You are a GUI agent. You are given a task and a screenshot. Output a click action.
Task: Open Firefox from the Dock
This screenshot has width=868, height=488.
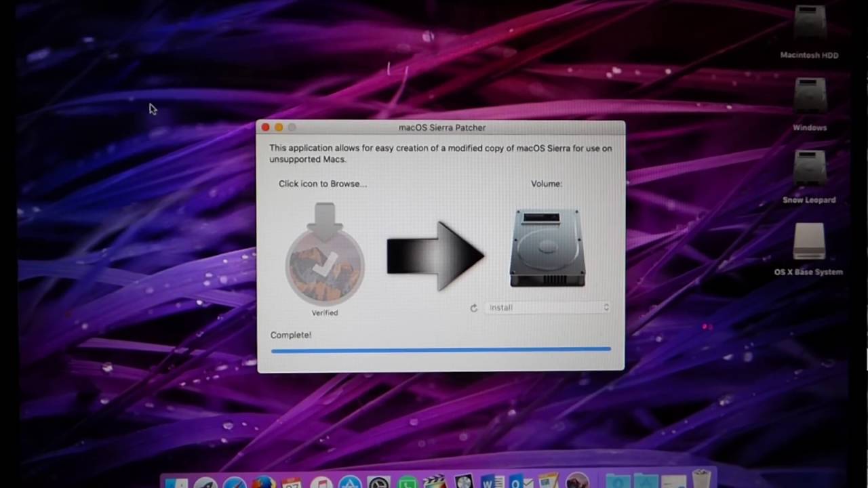(264, 482)
